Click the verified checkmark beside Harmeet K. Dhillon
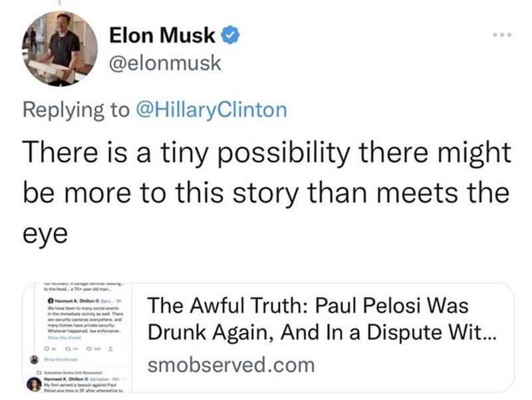This screenshot has width=532, height=400. (x=97, y=300)
